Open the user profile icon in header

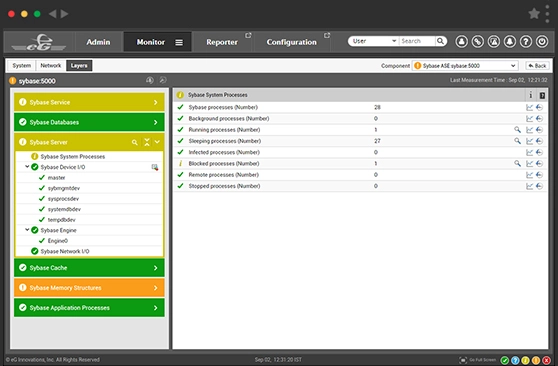click(462, 42)
